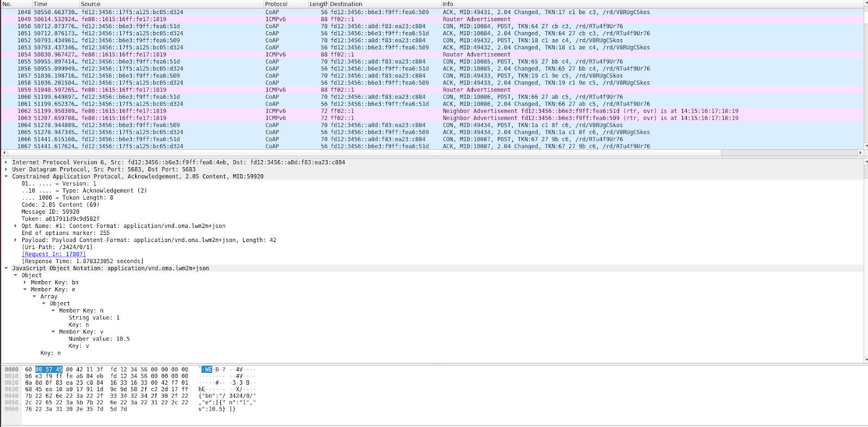Image resolution: width=868 pixels, height=427 pixels.
Task: Sort by the Source column header
Action: click(171, 4)
